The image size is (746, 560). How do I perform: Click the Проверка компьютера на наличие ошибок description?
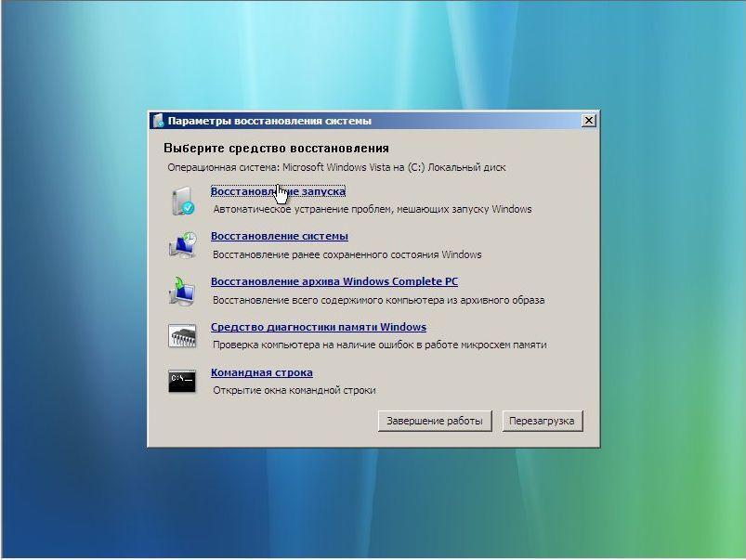point(379,345)
